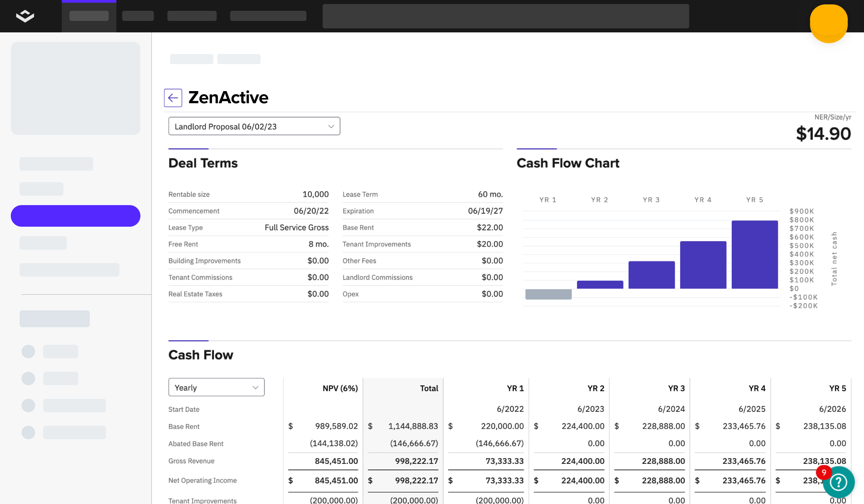This screenshot has width=864, height=504.
Task: Open the help widget question mark
Action: pos(838,482)
